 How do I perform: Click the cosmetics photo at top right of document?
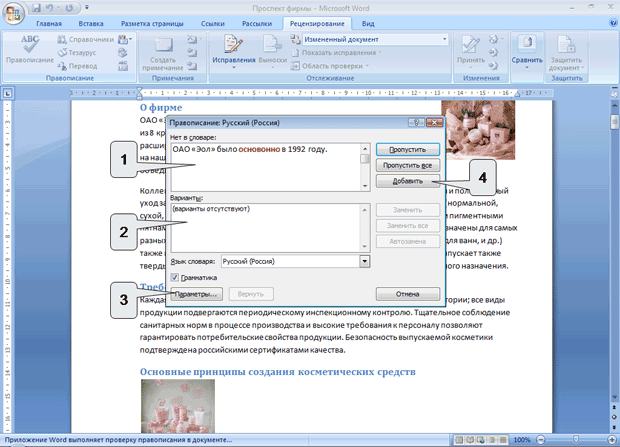pos(478,130)
